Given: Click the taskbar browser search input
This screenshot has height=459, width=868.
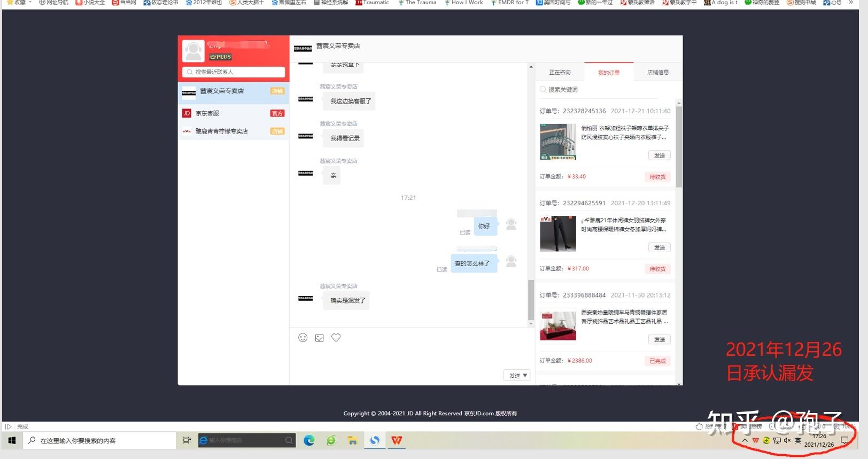Looking at the screenshot, I should 246,440.
